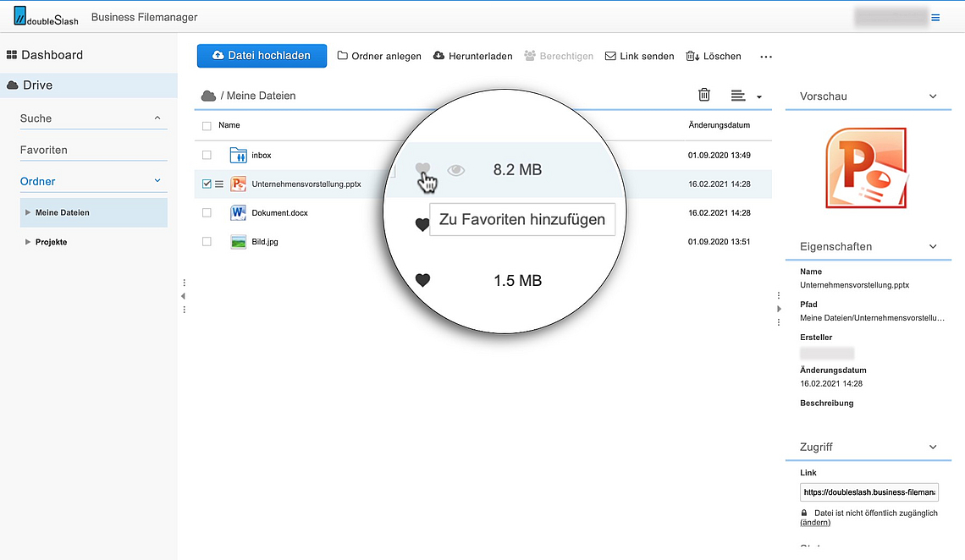The image size is (965, 560).
Task: Click the heart icon to add favorite
Action: 423,170
